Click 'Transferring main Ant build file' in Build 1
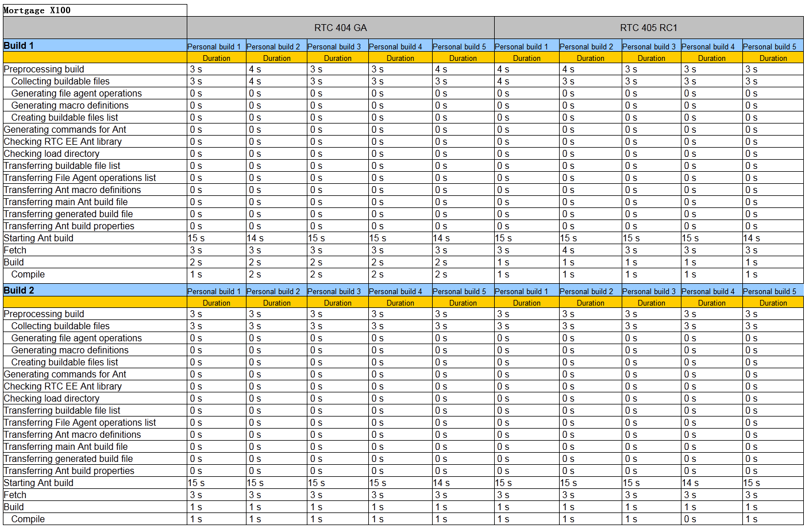Screen dimensions: 809x532 (66, 202)
